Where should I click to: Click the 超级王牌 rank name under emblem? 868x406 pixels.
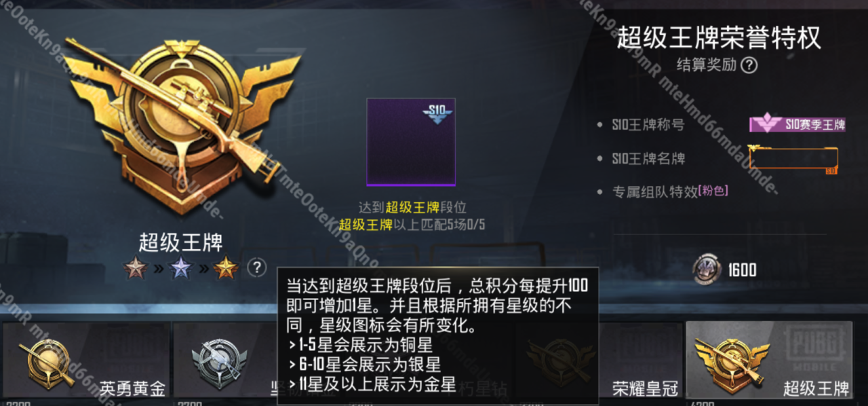point(180,242)
